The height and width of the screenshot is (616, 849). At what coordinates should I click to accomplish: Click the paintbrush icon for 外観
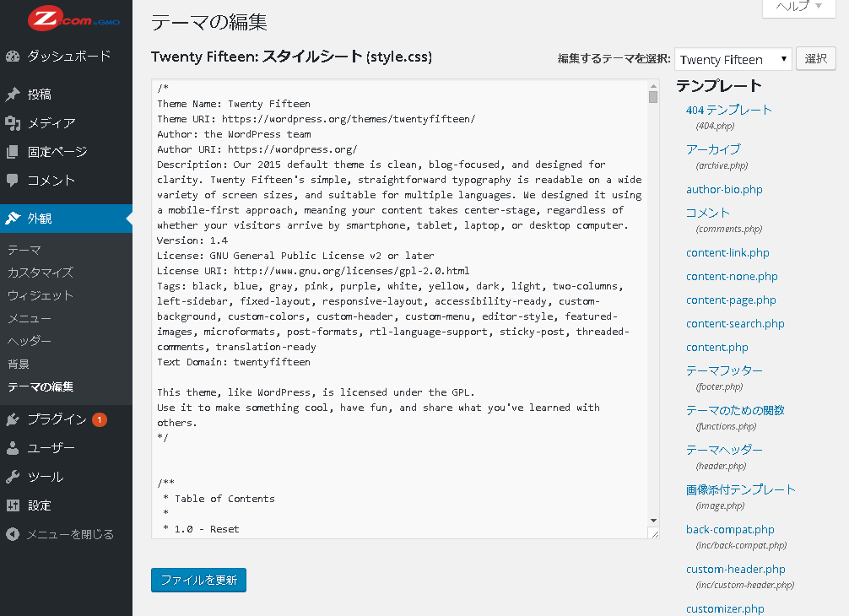(13, 219)
